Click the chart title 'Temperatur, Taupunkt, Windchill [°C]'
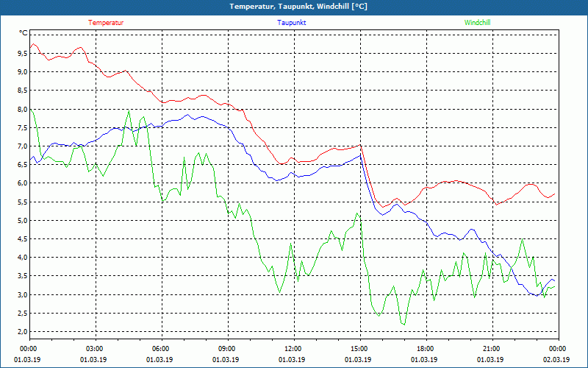Viewport: 588px width, 368px height. tap(298, 7)
